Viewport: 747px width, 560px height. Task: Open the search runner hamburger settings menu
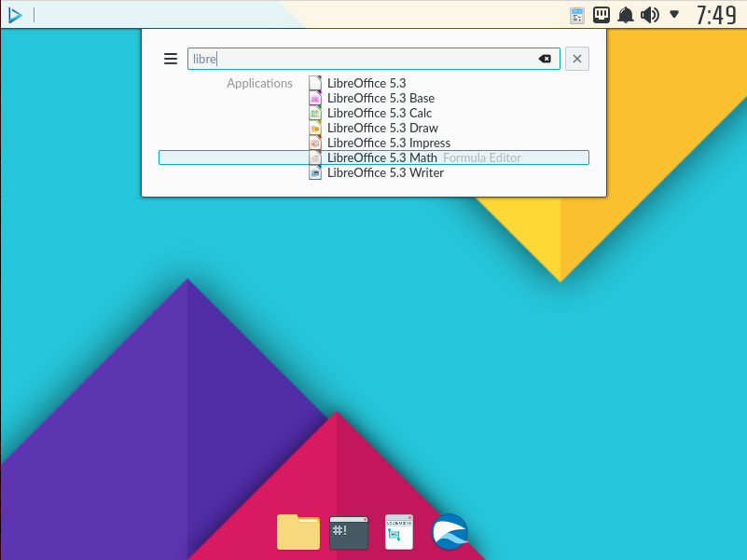click(x=171, y=59)
